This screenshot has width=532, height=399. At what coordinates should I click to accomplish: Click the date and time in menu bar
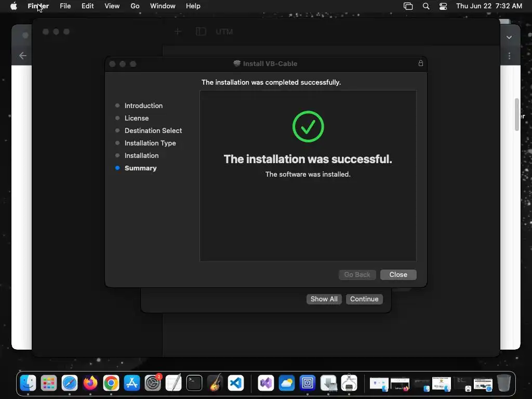(489, 6)
